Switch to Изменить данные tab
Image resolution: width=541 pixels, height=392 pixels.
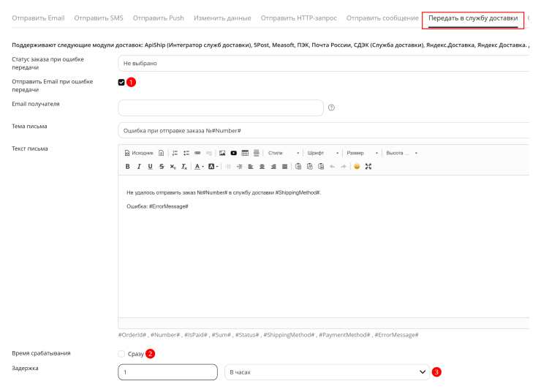point(222,18)
